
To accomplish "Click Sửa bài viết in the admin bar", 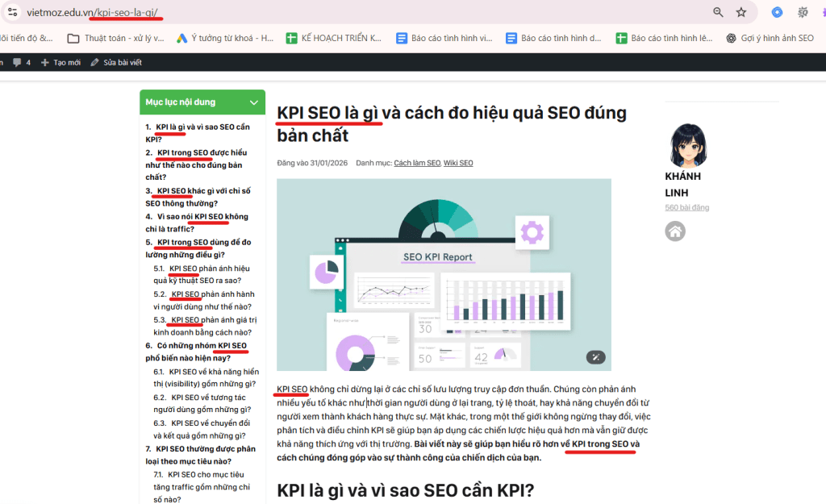I will 116,62.
